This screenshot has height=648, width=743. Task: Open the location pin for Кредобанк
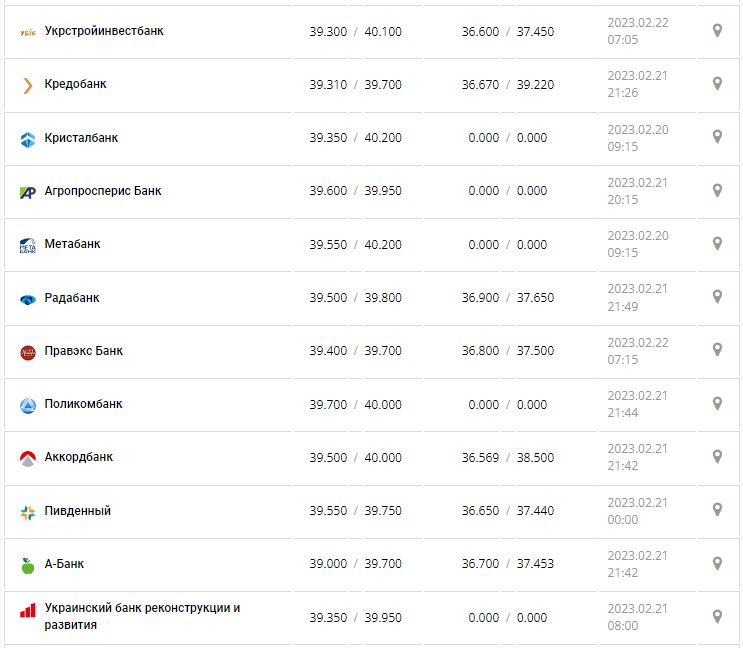717,84
